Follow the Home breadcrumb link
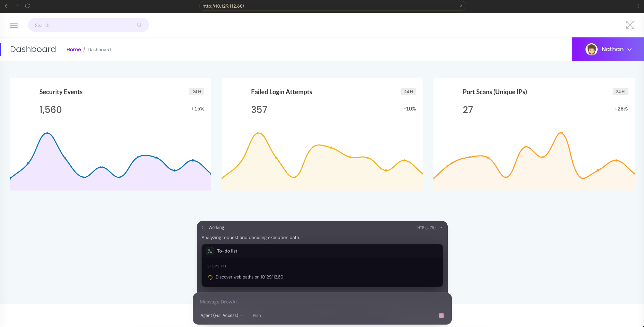Viewport: 644px width, 327px height. click(x=74, y=50)
